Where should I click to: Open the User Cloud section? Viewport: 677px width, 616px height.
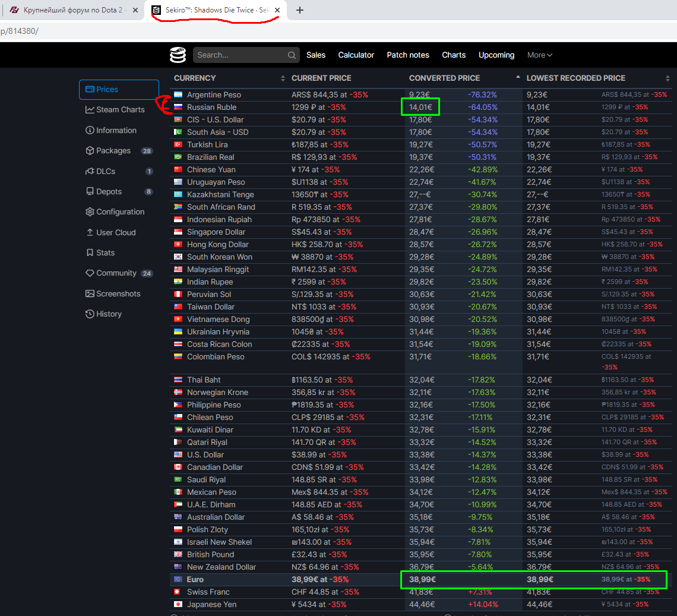115,233
